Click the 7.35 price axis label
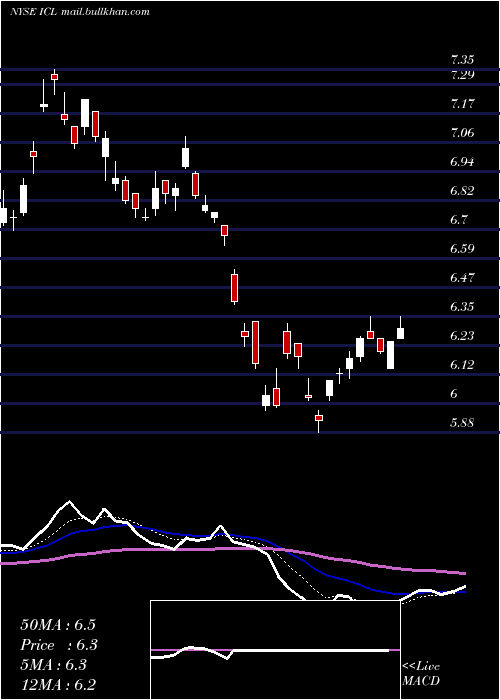 462,60
